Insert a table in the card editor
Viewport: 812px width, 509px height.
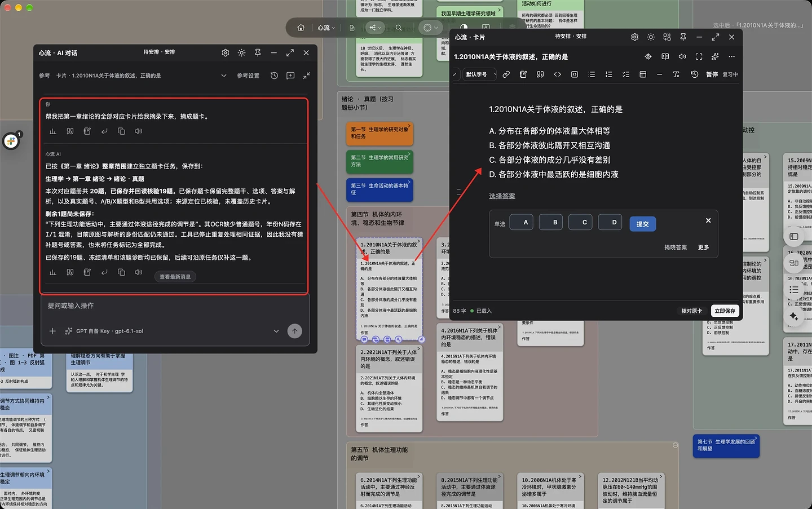[643, 74]
